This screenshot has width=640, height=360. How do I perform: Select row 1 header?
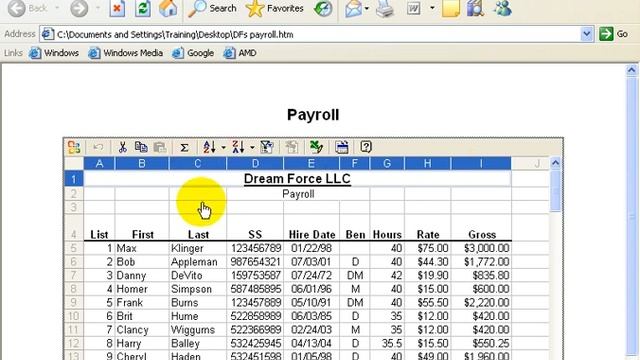tap(73, 179)
